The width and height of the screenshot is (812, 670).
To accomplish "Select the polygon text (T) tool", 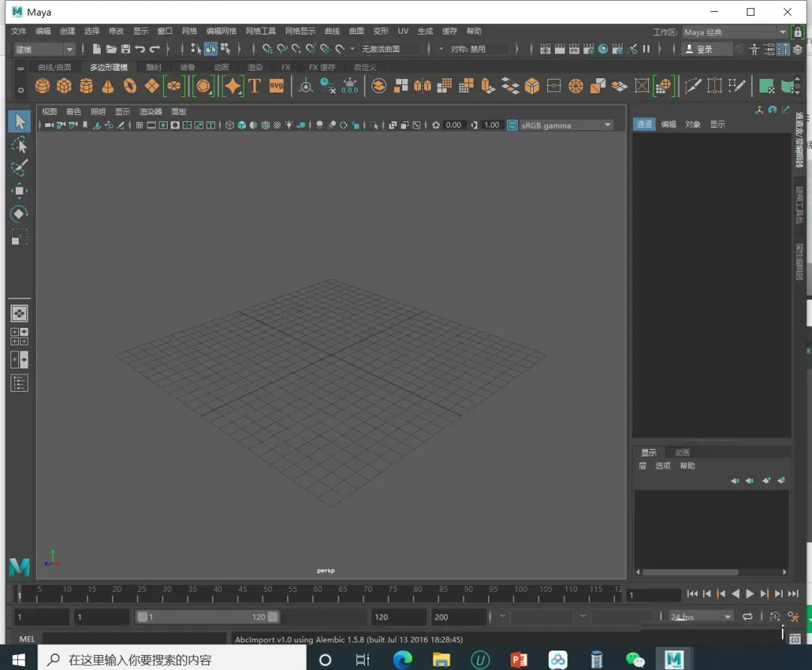I will pos(255,86).
